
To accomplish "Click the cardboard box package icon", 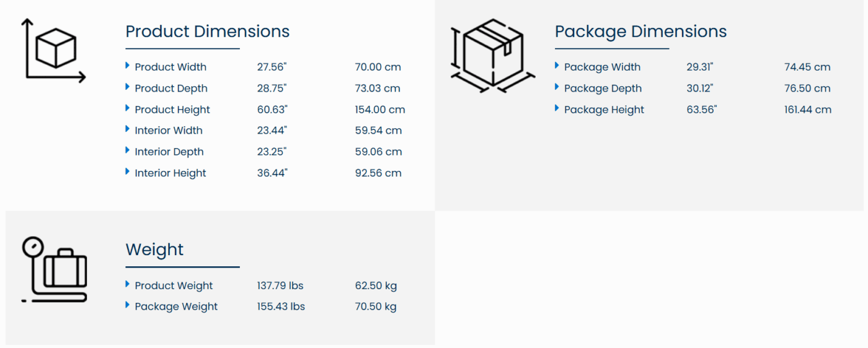I will (492, 56).
